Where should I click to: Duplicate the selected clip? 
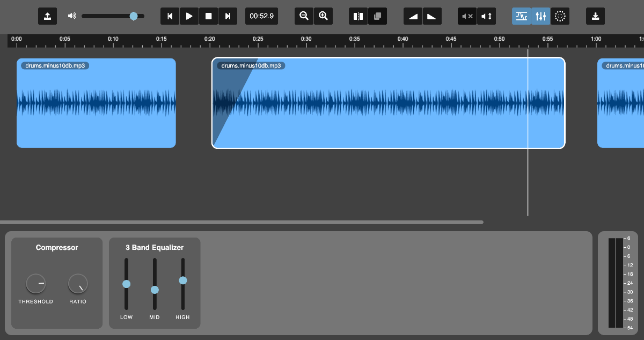tap(377, 16)
